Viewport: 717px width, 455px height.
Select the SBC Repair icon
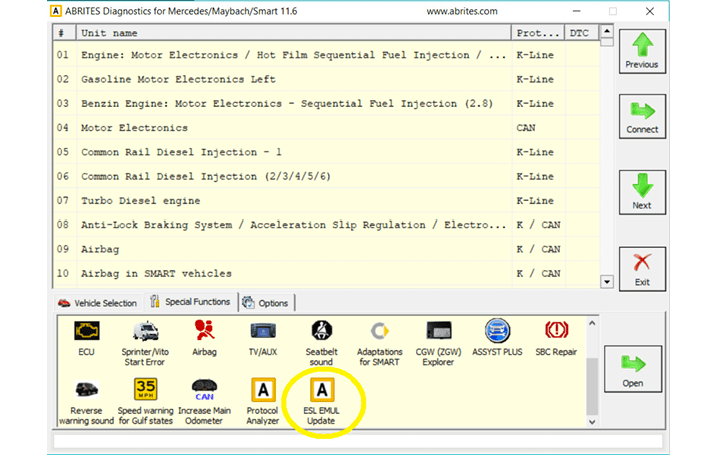557,332
